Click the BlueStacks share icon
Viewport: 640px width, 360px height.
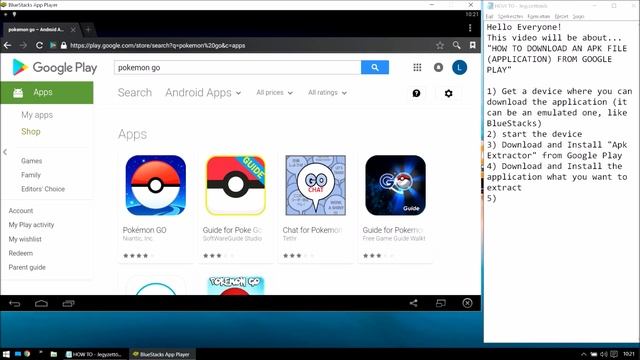[413, 303]
